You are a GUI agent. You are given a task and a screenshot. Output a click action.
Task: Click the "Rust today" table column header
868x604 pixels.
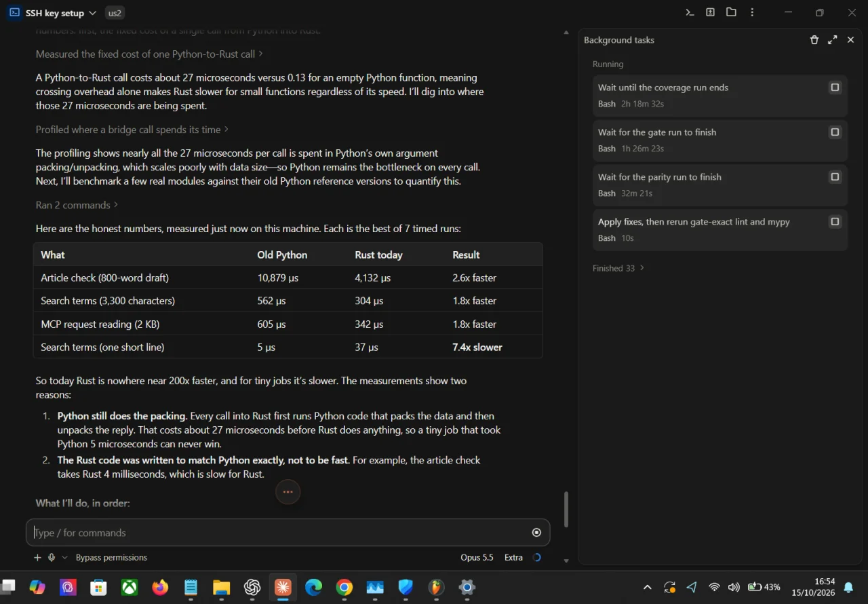coord(378,254)
